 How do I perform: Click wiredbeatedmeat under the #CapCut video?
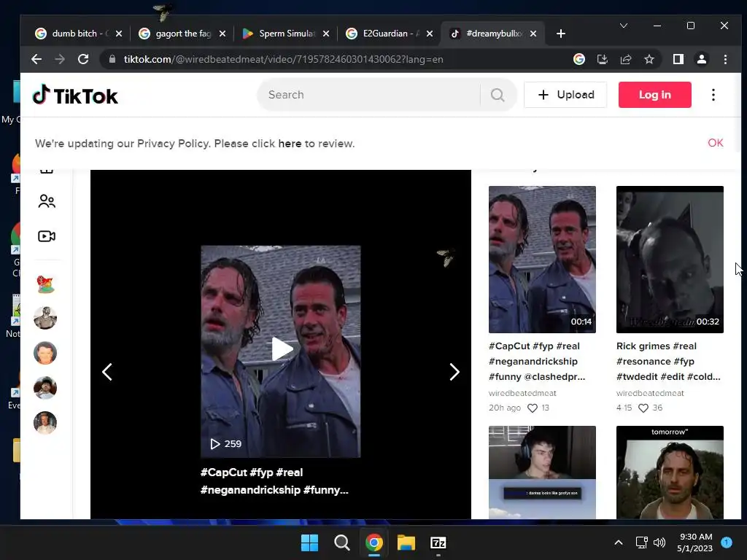click(x=522, y=393)
